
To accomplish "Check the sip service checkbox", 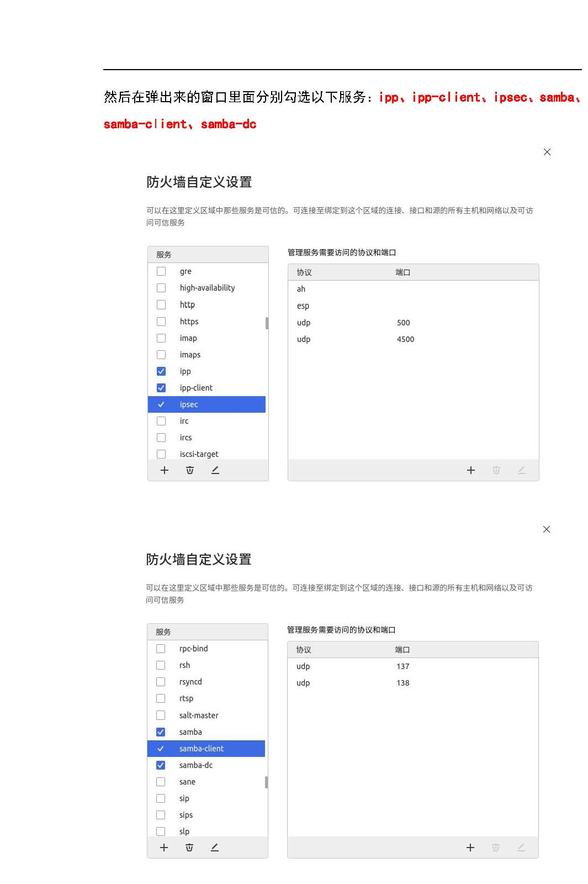I will pyautogui.click(x=161, y=798).
